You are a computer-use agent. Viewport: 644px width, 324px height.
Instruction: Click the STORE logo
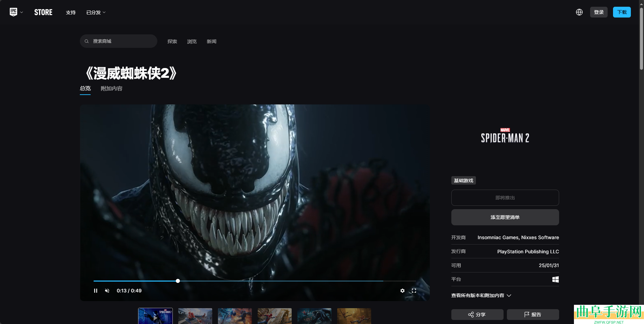43,12
